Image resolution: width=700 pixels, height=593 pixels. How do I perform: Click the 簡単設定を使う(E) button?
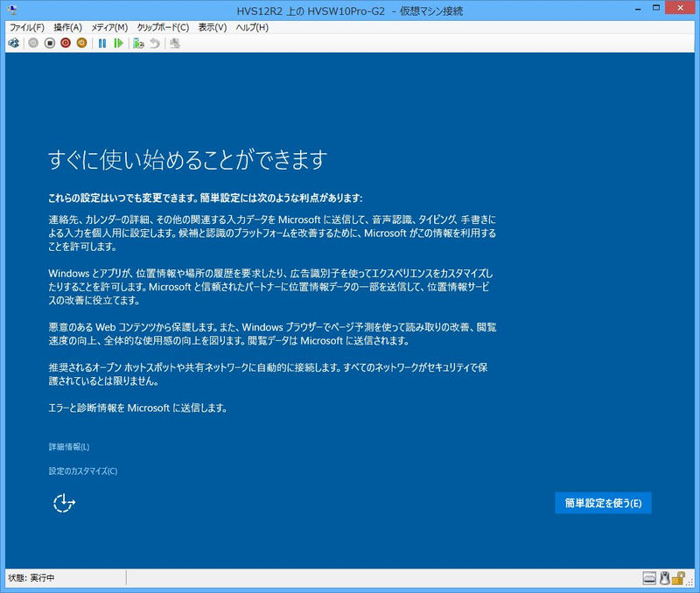(x=603, y=503)
